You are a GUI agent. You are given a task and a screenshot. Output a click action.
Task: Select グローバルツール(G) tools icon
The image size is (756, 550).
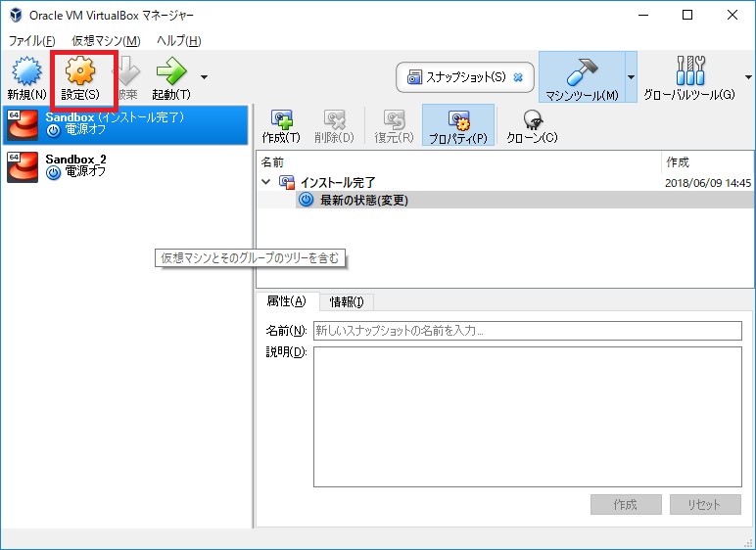click(x=690, y=70)
